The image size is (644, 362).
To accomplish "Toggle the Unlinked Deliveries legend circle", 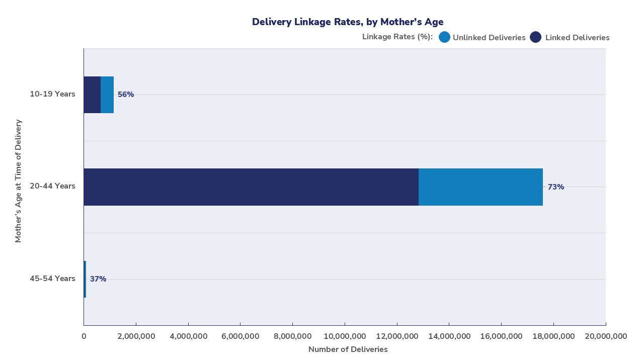I will pyautogui.click(x=444, y=37).
